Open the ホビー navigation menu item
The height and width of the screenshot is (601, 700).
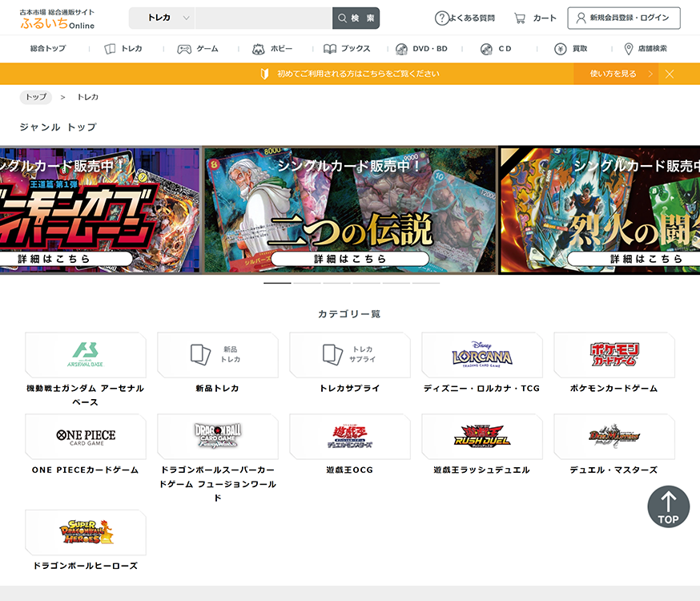[272, 49]
